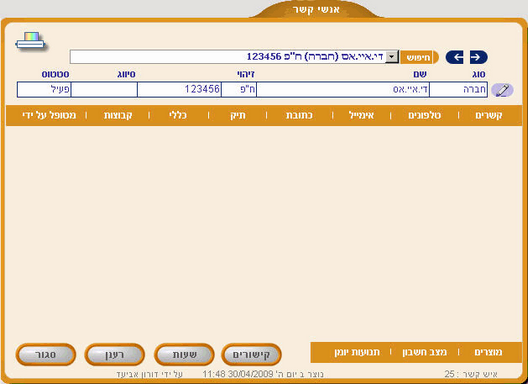This screenshot has width=528, height=384.
Task: Click the pencil edit icon
Action: point(502,90)
